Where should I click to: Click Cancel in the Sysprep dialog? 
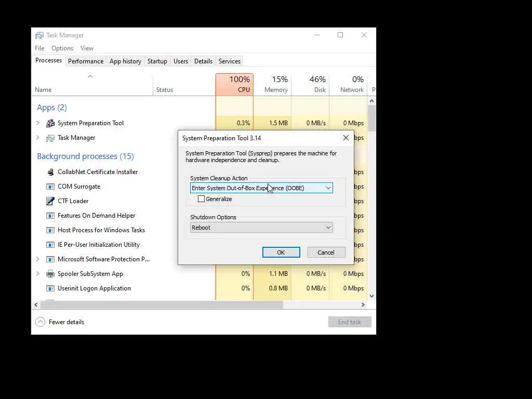point(326,252)
